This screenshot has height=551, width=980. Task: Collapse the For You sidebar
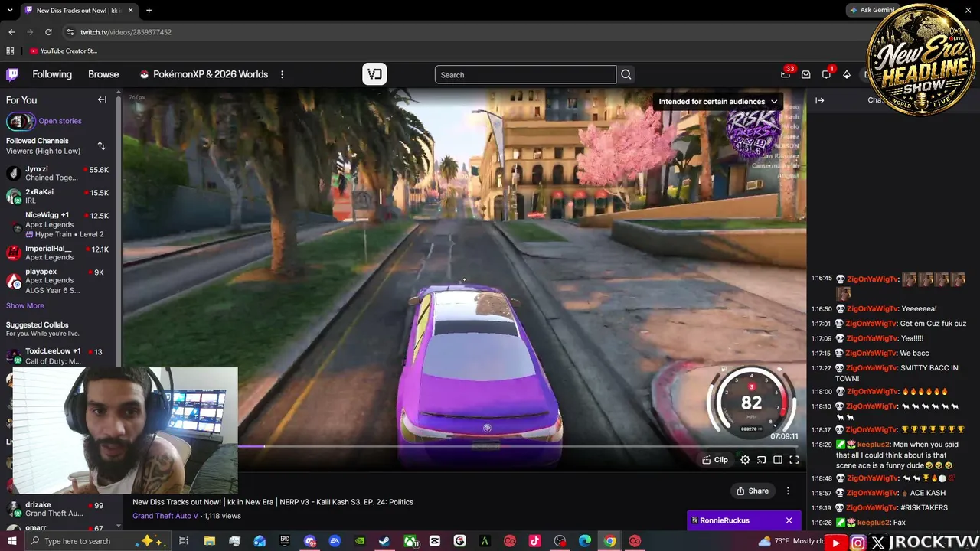coord(102,99)
